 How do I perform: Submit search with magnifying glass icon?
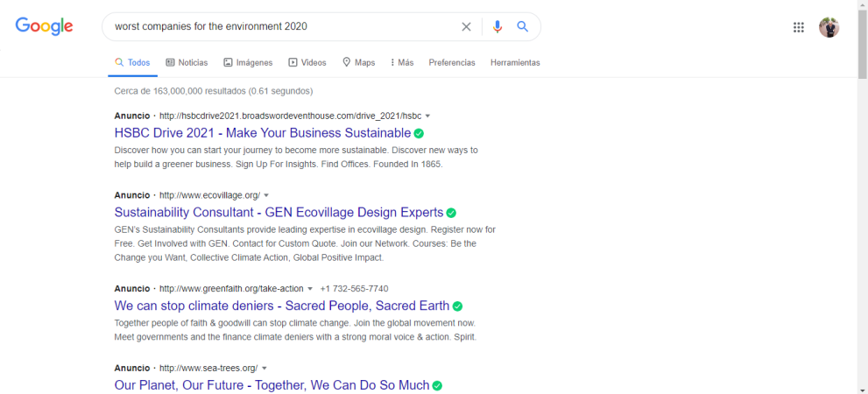523,26
